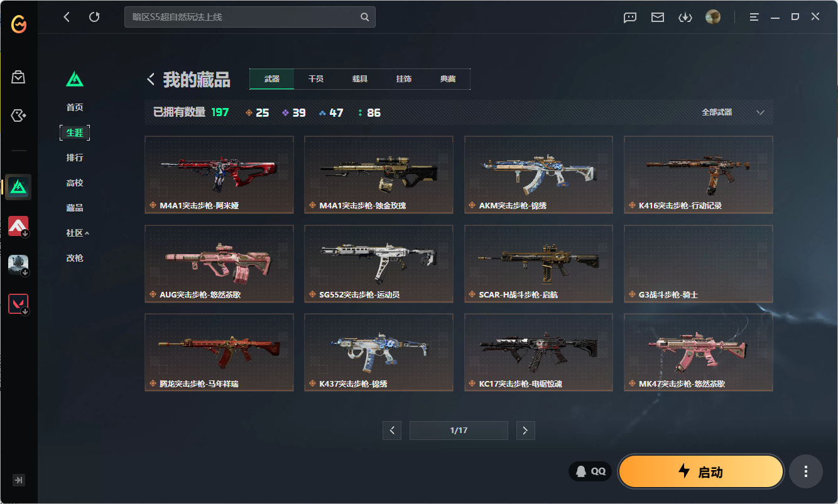Open the chat message icon
Screen dimensions: 838x504
tap(630, 17)
